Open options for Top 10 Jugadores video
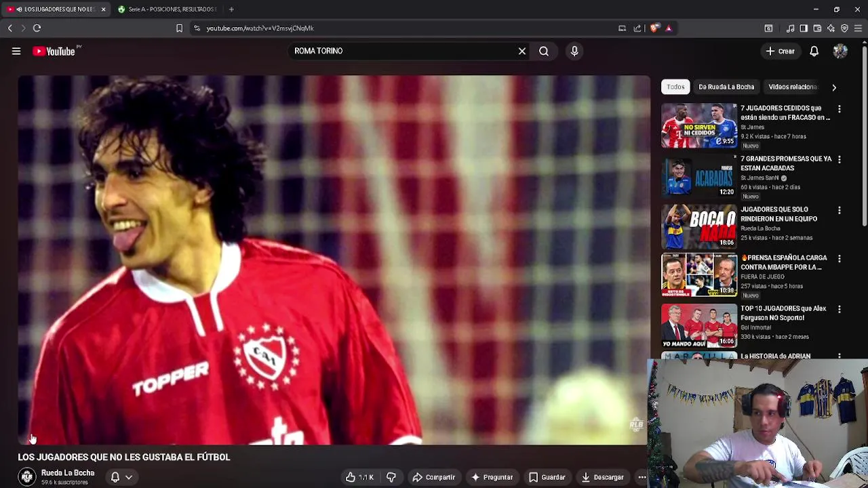Viewport: 868px width, 488px height. coord(840,310)
